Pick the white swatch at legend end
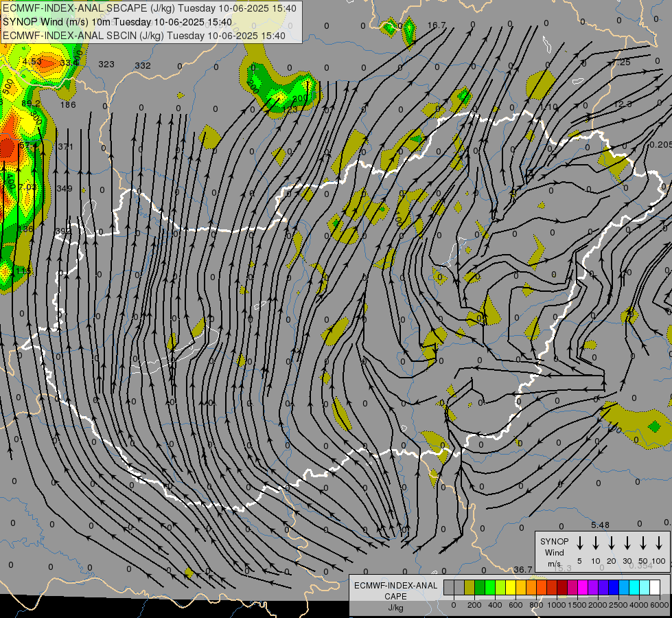 tap(655, 588)
